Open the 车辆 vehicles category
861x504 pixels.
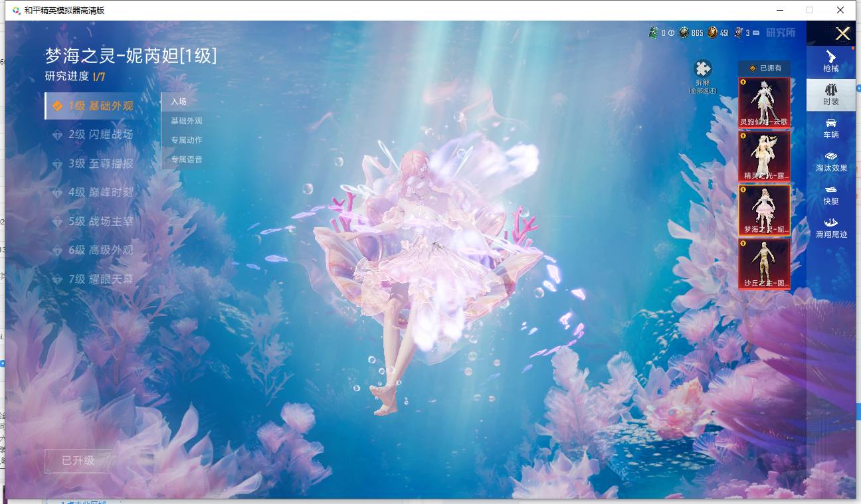(x=830, y=127)
